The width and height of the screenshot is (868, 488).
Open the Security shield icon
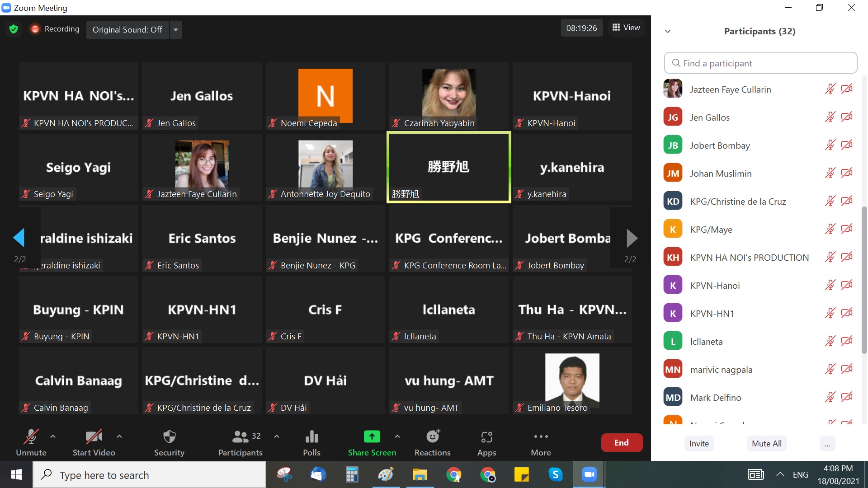coord(169,436)
